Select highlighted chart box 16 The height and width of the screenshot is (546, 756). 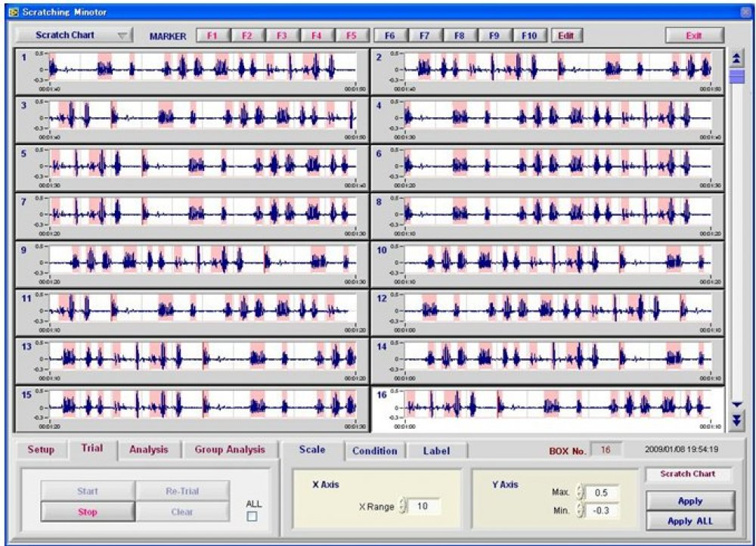pos(547,409)
